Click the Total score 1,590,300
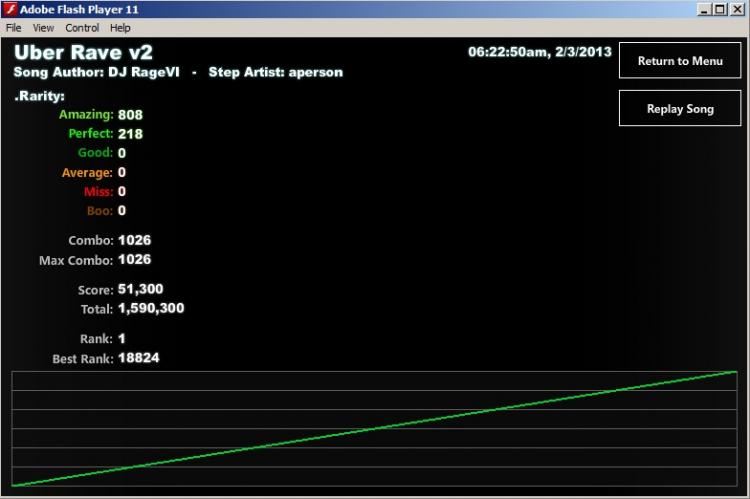 click(151, 308)
